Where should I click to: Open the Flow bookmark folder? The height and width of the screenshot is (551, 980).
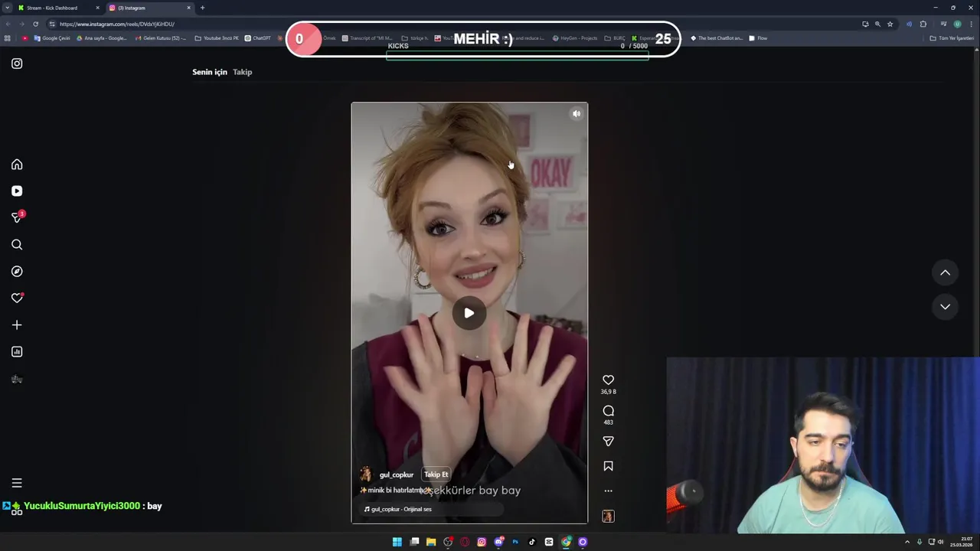click(758, 38)
